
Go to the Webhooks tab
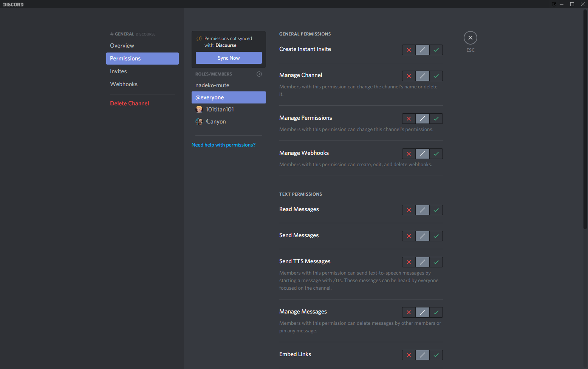[124, 84]
